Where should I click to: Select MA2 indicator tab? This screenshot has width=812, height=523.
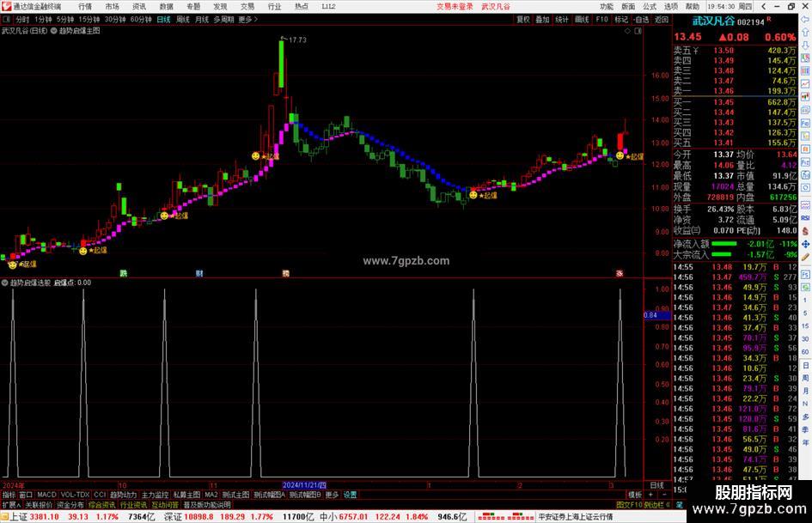coord(211,495)
